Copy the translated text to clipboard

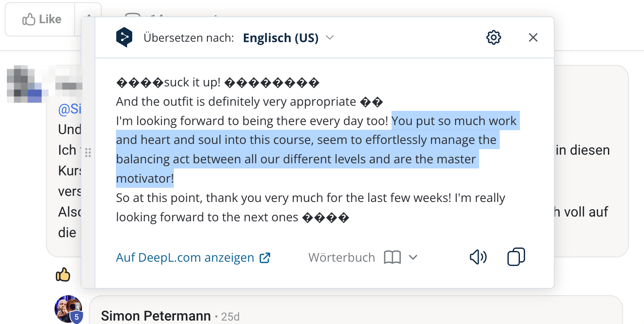coord(516,257)
